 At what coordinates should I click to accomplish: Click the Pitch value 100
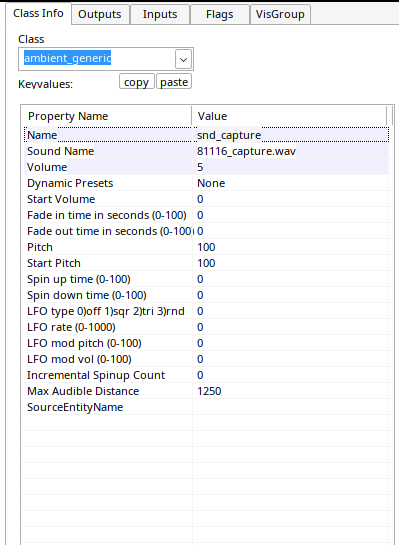pos(291,247)
